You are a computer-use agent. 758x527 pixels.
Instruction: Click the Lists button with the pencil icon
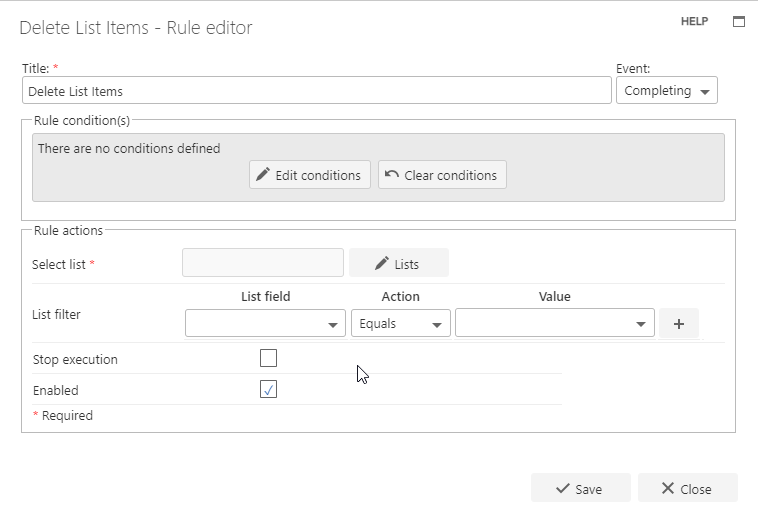tap(399, 263)
